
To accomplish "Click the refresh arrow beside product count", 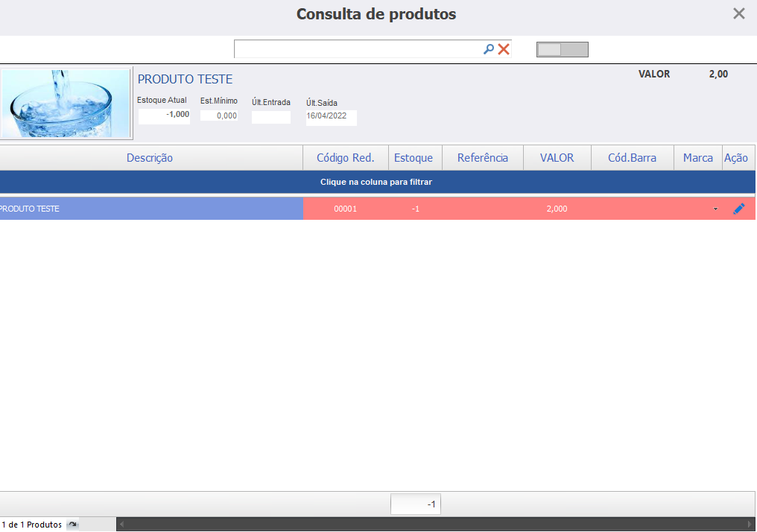I will click(72, 525).
